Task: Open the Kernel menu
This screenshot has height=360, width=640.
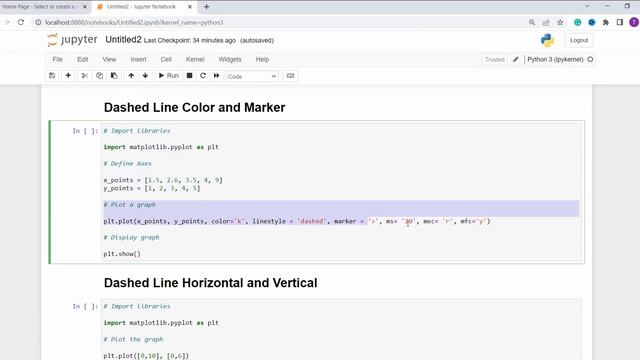Action: pos(195,60)
